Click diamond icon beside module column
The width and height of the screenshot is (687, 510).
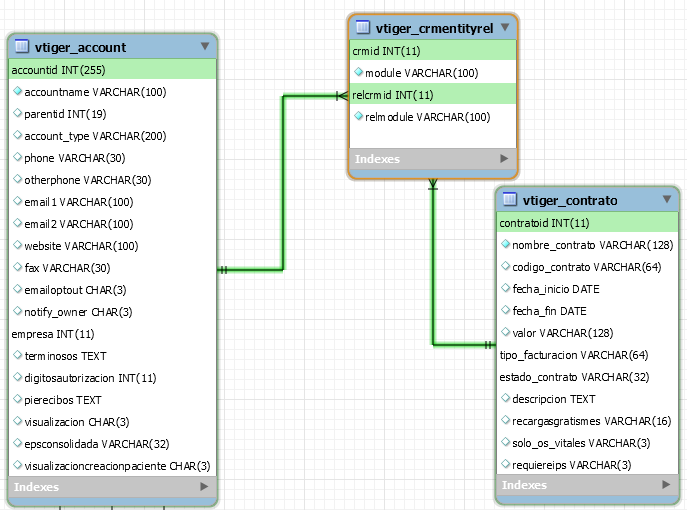point(358,72)
